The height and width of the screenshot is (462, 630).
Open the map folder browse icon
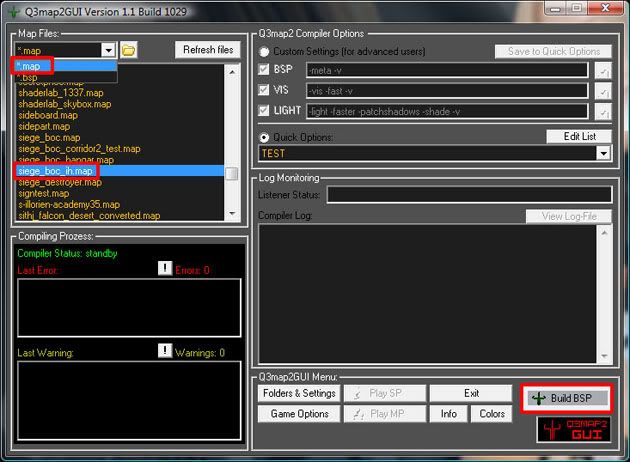[x=129, y=50]
